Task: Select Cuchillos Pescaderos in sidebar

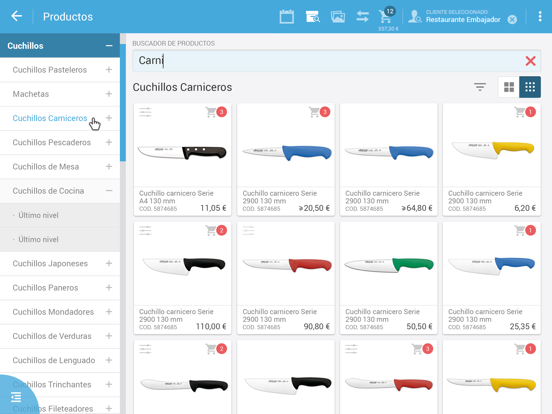Action: (x=52, y=142)
